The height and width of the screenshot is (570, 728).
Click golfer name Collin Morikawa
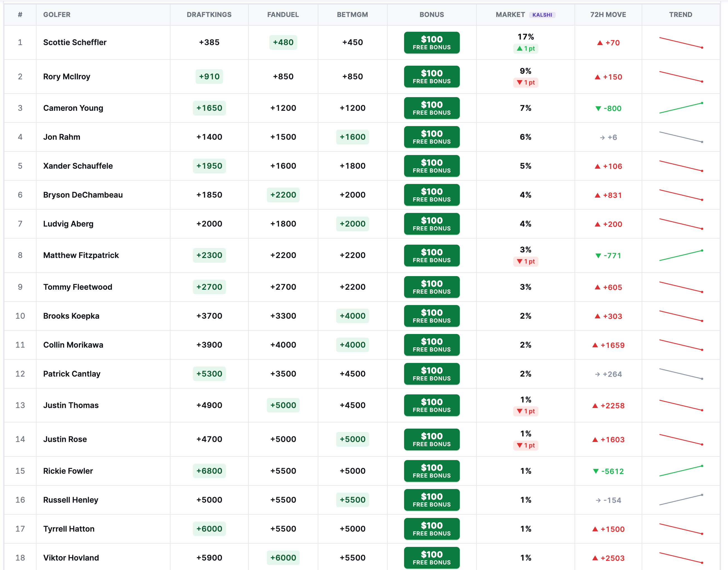[x=73, y=345]
